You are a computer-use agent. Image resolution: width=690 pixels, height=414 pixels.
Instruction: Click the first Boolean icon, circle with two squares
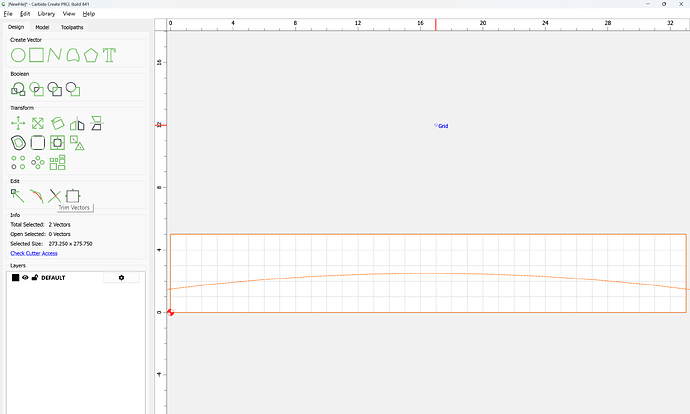point(18,89)
